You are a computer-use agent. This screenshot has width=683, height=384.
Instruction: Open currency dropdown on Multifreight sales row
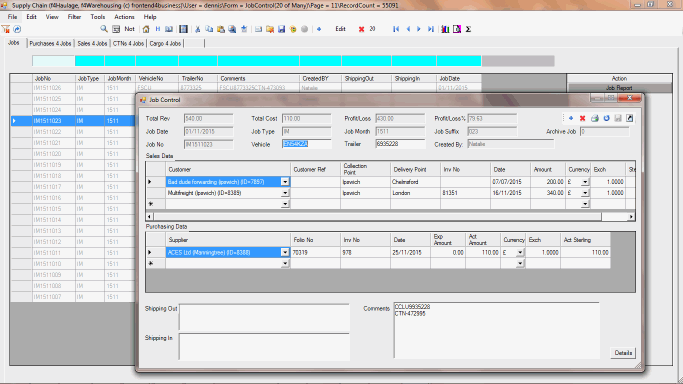(x=585, y=193)
